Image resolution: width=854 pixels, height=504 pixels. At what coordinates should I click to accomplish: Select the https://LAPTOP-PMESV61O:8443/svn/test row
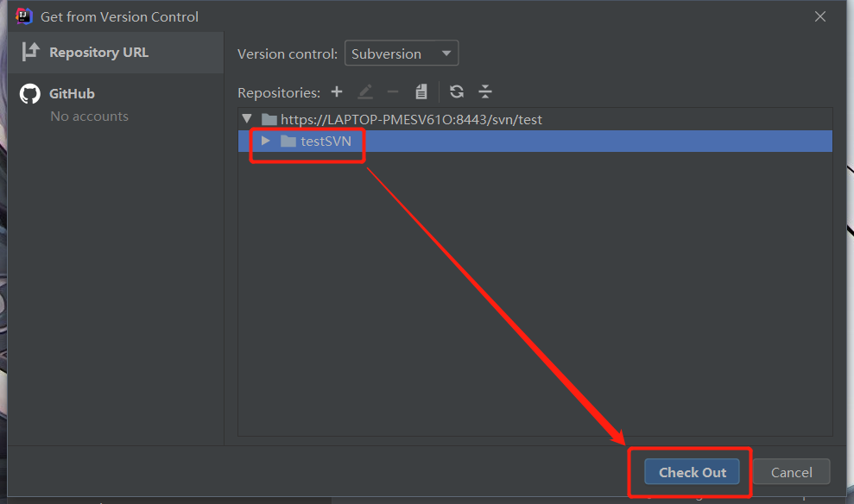535,119
